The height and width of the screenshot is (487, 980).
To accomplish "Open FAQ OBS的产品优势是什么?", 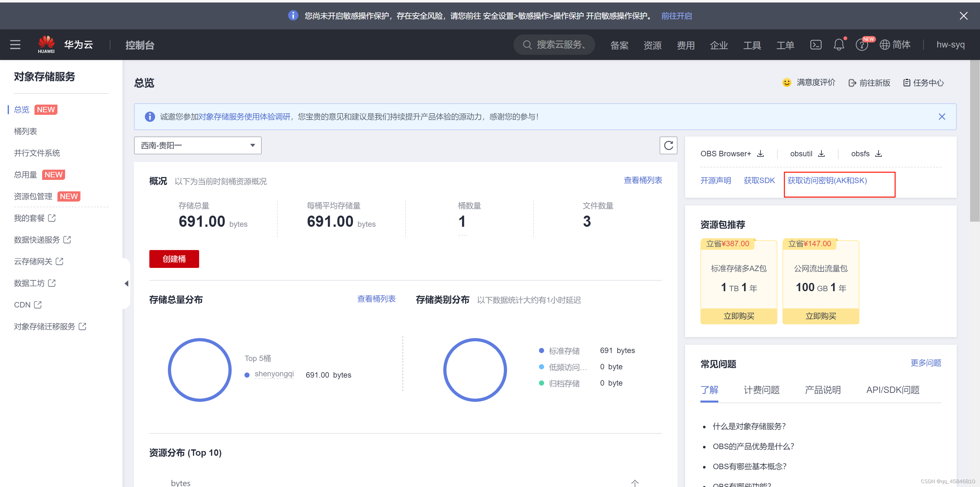I will pos(753,446).
